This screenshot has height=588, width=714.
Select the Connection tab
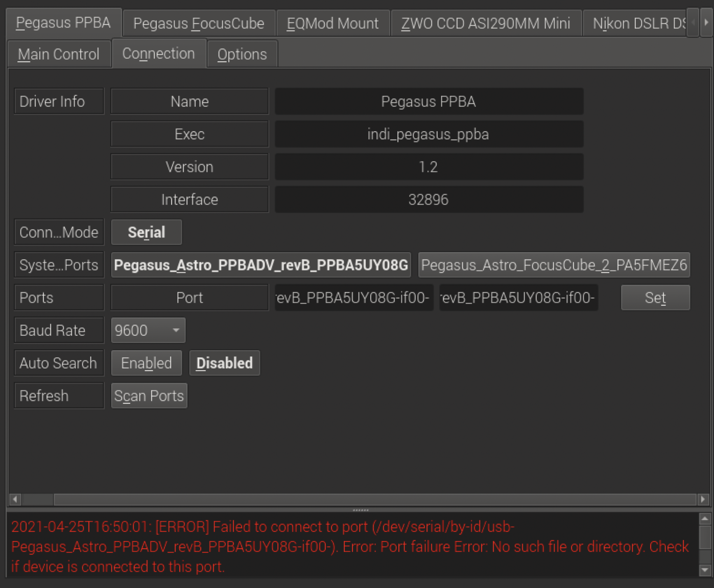pos(159,53)
